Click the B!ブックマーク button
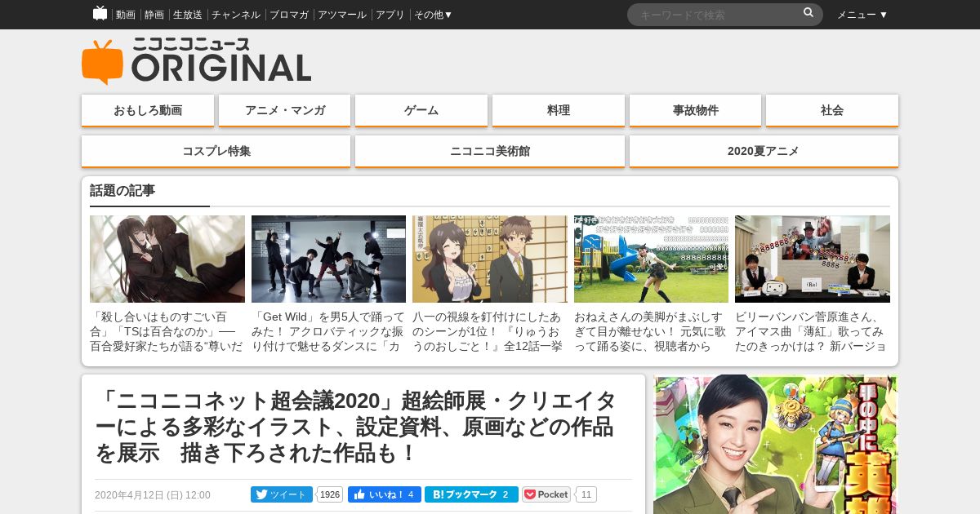Viewport: 980px width, 514px height. [471, 494]
